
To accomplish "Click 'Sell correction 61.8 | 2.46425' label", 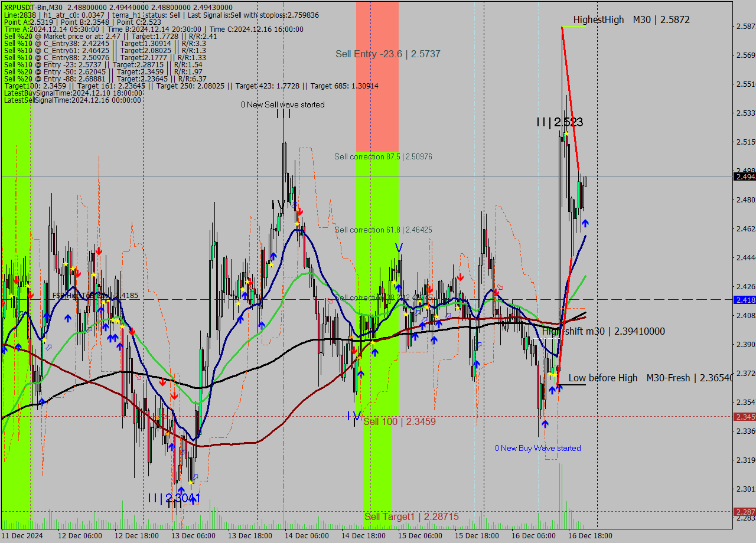I will click(x=383, y=230).
